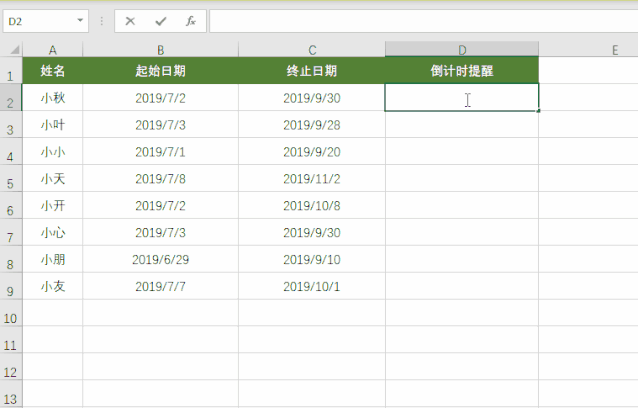The image size is (638, 408).
Task: Select column C header
Action: click(x=312, y=50)
